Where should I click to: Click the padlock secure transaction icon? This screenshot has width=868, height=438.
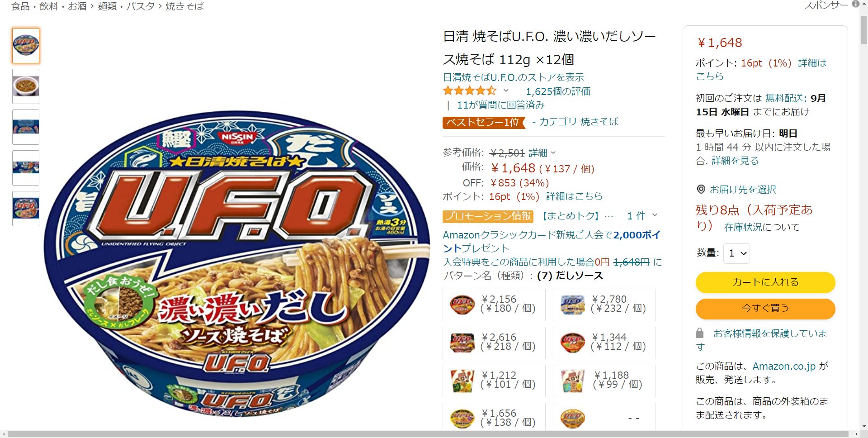pos(699,333)
